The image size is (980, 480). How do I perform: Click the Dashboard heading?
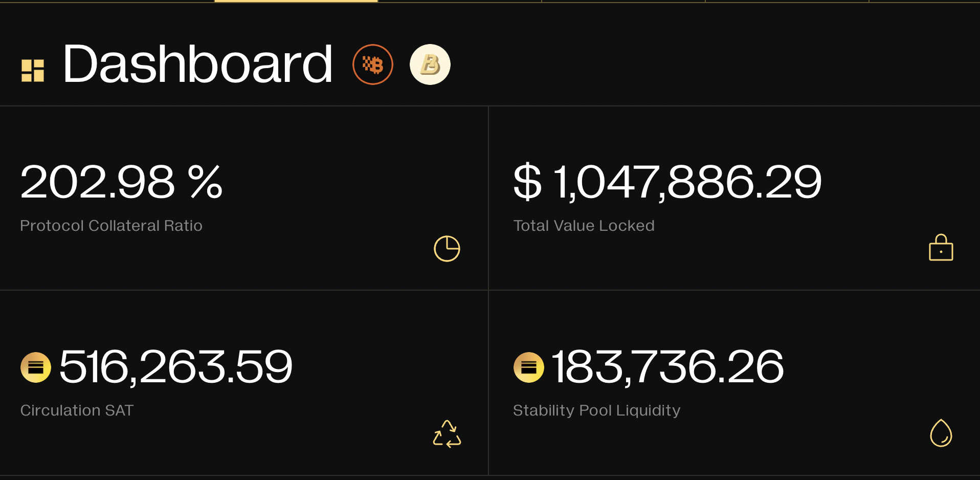(x=197, y=64)
